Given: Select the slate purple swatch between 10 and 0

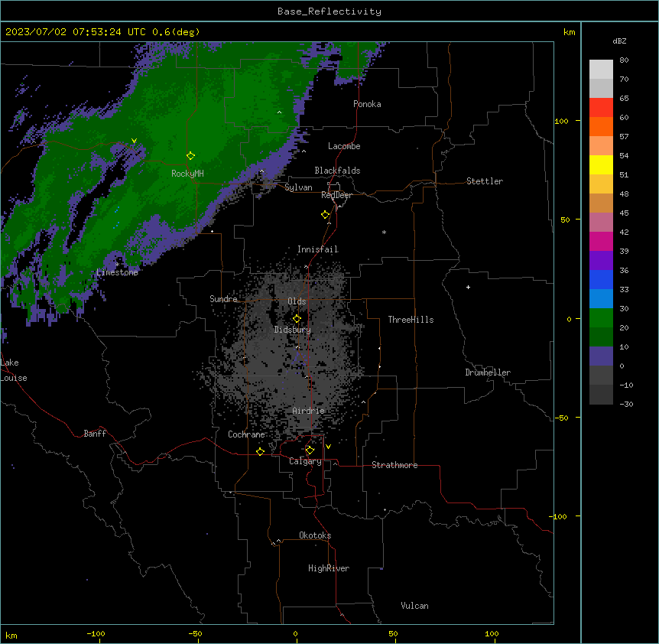Looking at the screenshot, I should [601, 356].
